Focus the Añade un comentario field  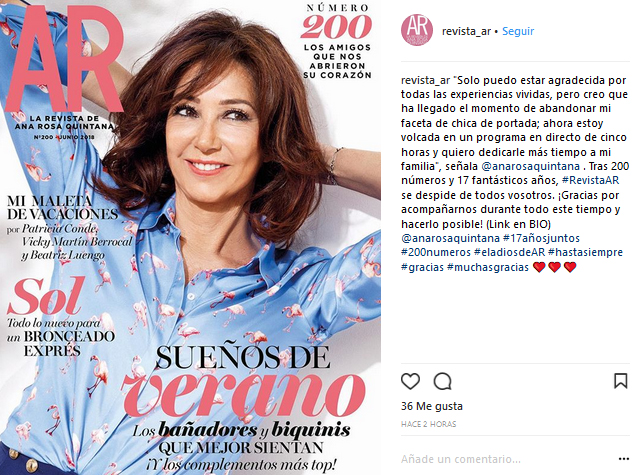point(507,459)
